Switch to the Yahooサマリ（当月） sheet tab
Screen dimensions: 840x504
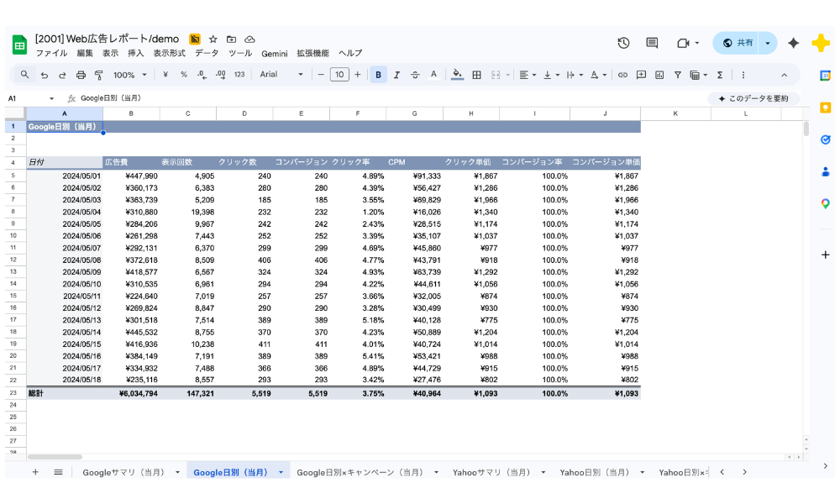click(x=491, y=472)
